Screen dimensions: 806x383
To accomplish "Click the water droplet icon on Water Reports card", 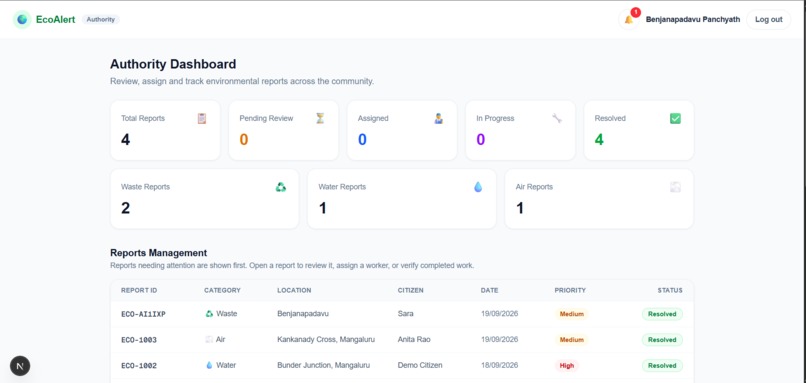I will click(x=478, y=187).
